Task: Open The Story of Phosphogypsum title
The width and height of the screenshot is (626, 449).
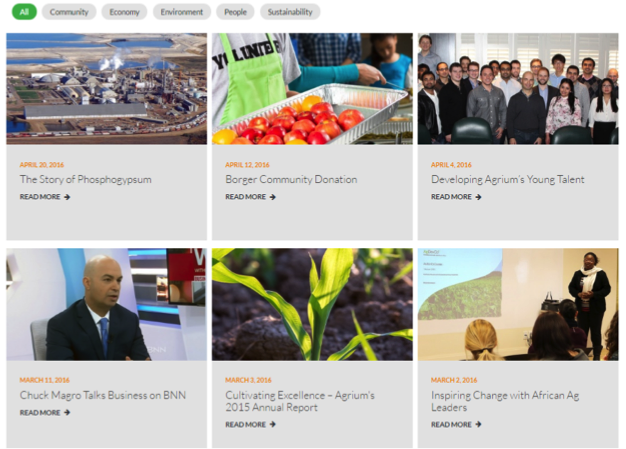Action: (85, 180)
